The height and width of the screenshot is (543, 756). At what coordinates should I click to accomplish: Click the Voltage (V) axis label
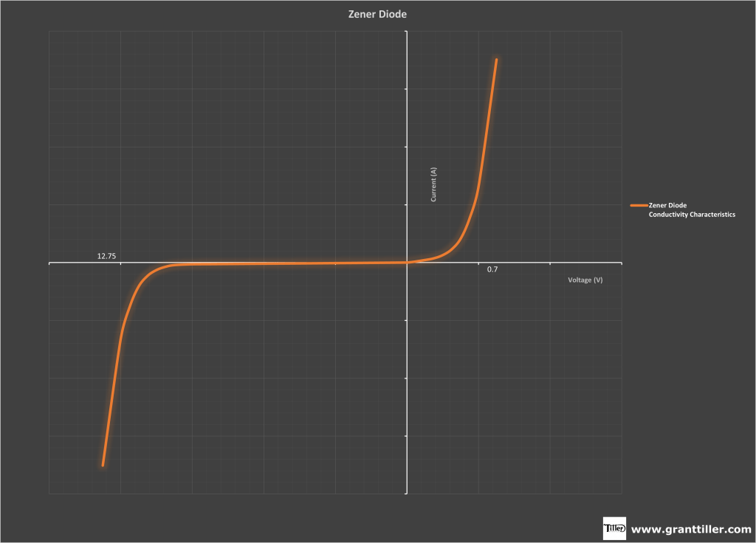[585, 280]
